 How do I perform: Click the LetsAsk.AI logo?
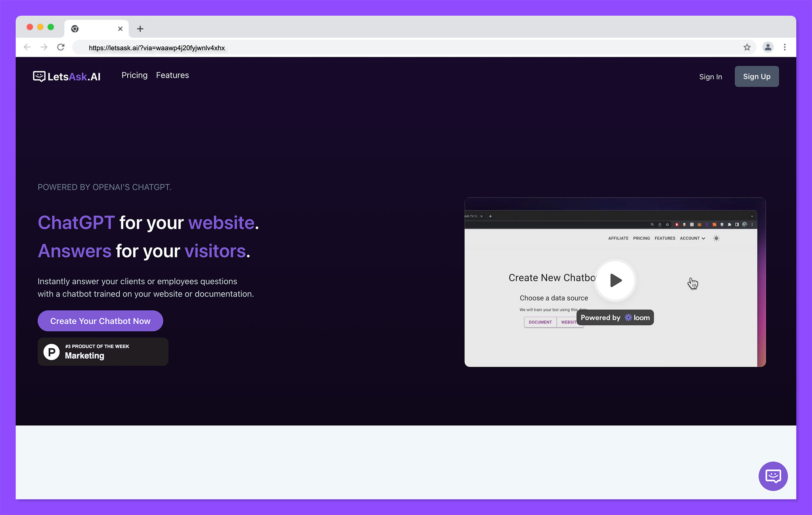point(67,76)
